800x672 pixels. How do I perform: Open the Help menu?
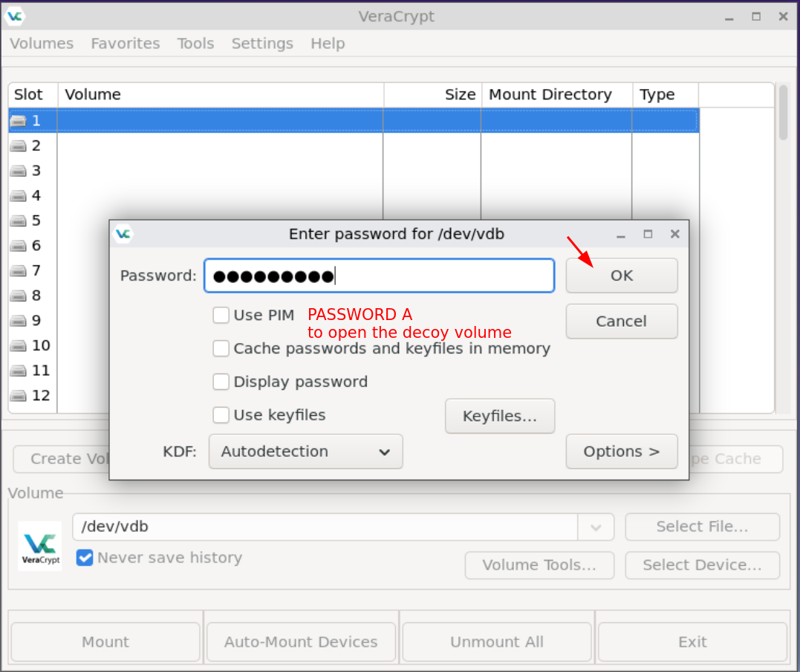tap(328, 44)
